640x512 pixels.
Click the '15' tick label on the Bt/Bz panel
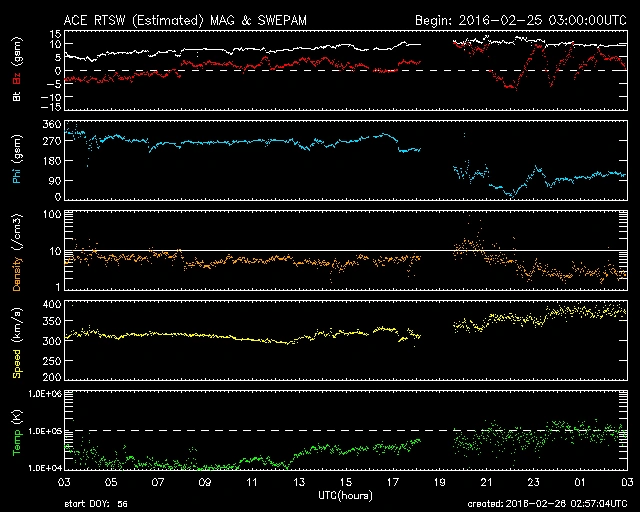(x=56, y=33)
